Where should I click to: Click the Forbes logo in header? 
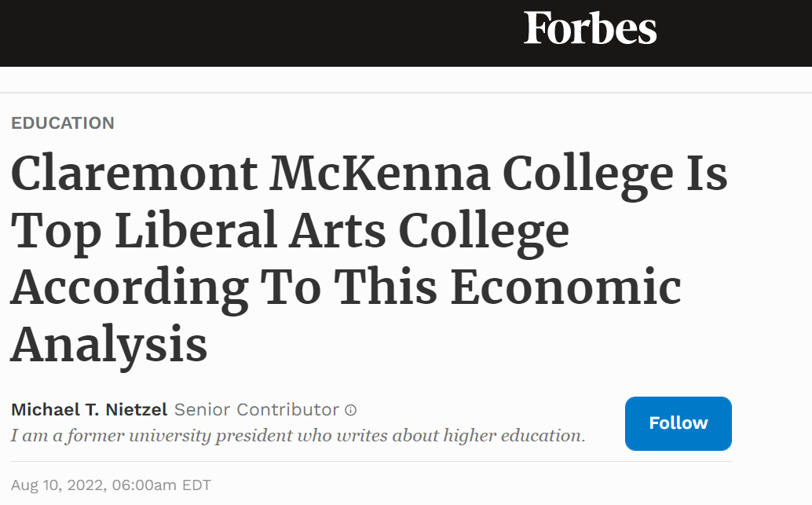coord(590,28)
